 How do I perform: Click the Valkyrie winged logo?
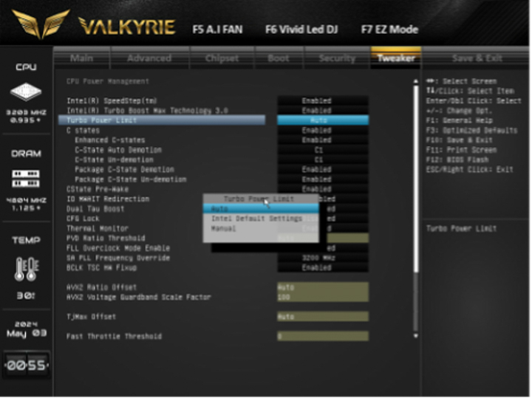[x=41, y=24]
